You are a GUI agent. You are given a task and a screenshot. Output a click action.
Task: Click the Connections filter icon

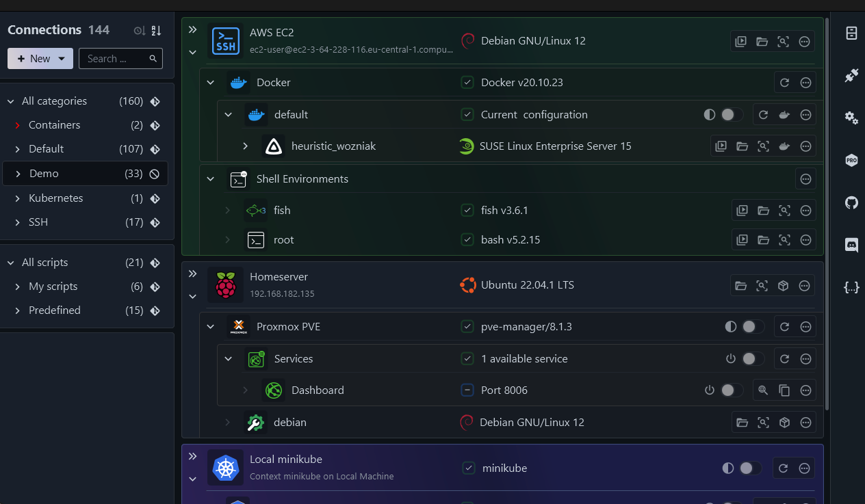pos(139,31)
